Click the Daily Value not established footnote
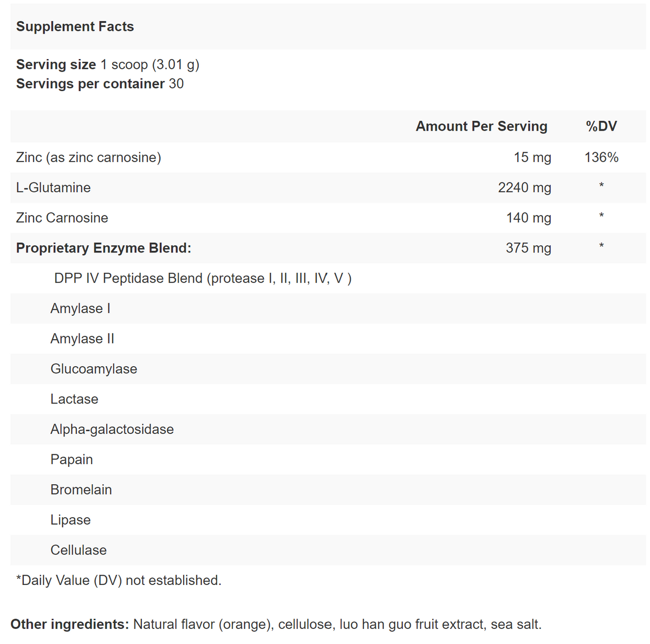This screenshot has width=650, height=644. click(x=119, y=581)
